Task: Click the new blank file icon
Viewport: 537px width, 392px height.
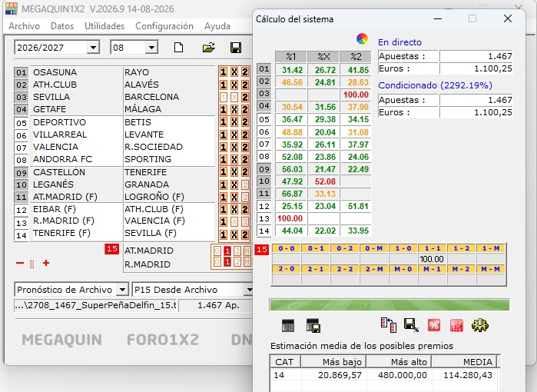Action: pos(178,48)
